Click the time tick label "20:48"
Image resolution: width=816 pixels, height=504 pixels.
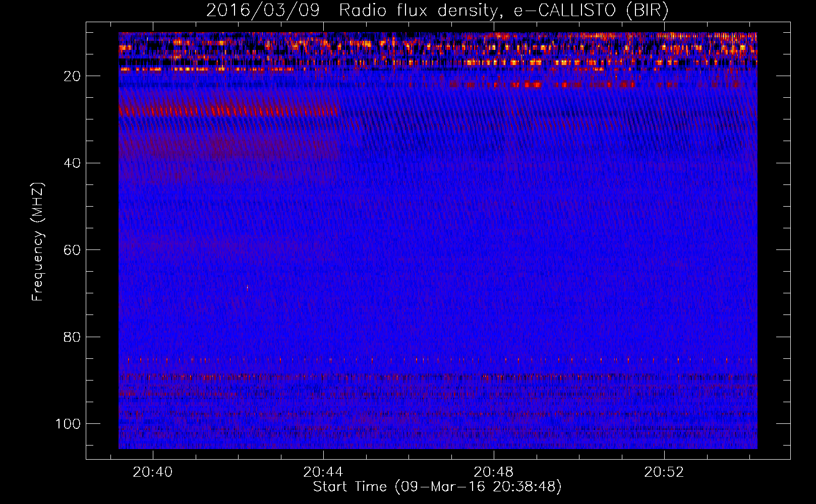coord(494,472)
